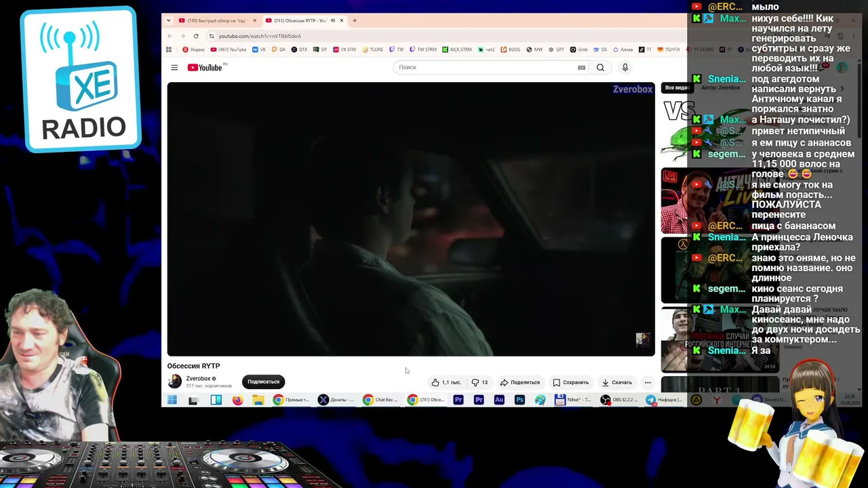The image size is (868, 488).
Task: Open Adobe Audition from the taskbar
Action: point(499,400)
